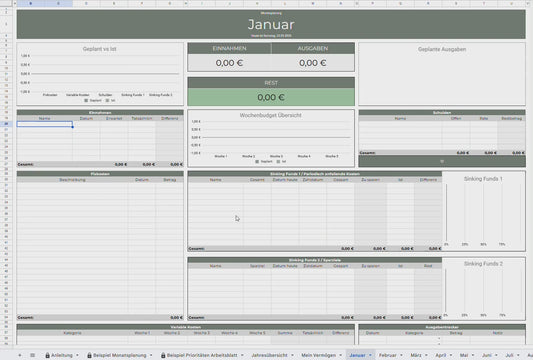This screenshot has height=360, width=533.
Task: Open dropdown arrow on Mein Vermögen tab
Action: coord(340,355)
